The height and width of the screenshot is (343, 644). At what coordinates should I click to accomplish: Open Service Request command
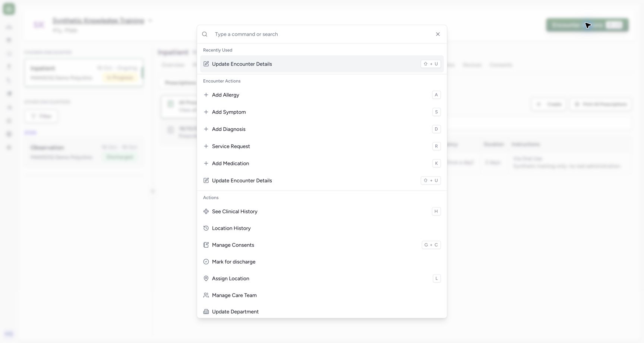click(322, 146)
